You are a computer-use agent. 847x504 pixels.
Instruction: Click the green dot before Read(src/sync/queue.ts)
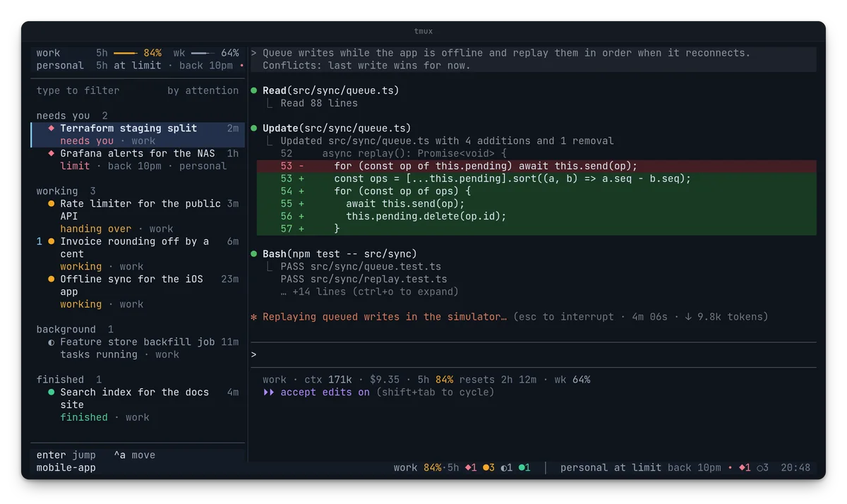(254, 90)
